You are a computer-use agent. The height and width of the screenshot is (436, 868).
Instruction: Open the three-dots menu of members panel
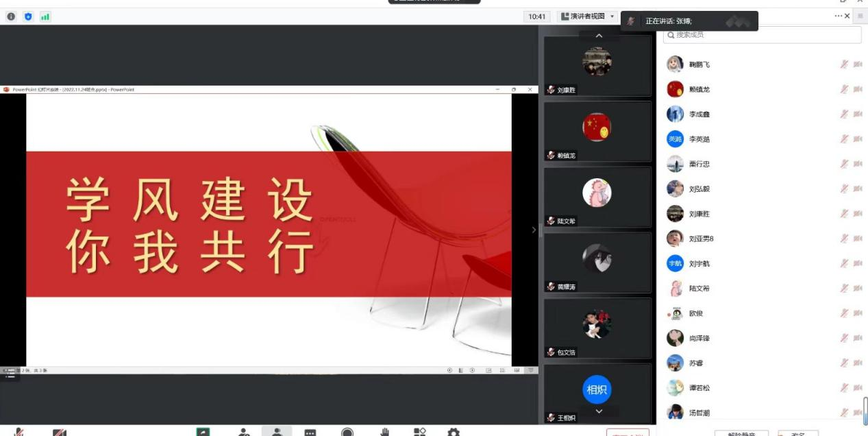[838, 16]
